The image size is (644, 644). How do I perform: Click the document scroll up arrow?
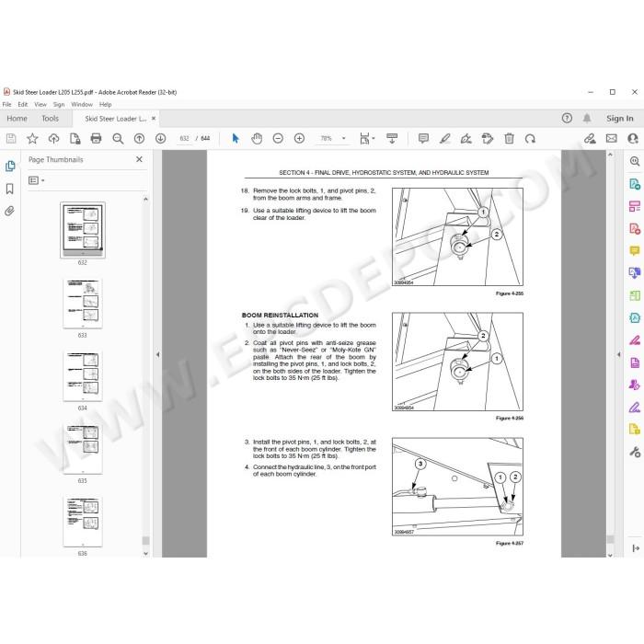[x=610, y=155]
